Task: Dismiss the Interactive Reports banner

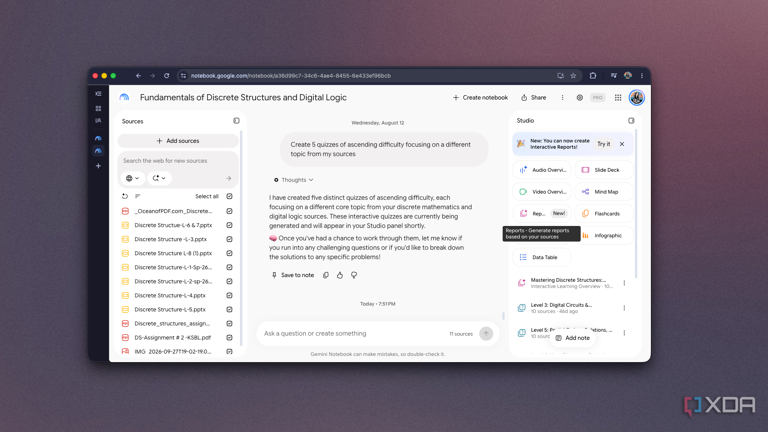Action: pyautogui.click(x=622, y=144)
